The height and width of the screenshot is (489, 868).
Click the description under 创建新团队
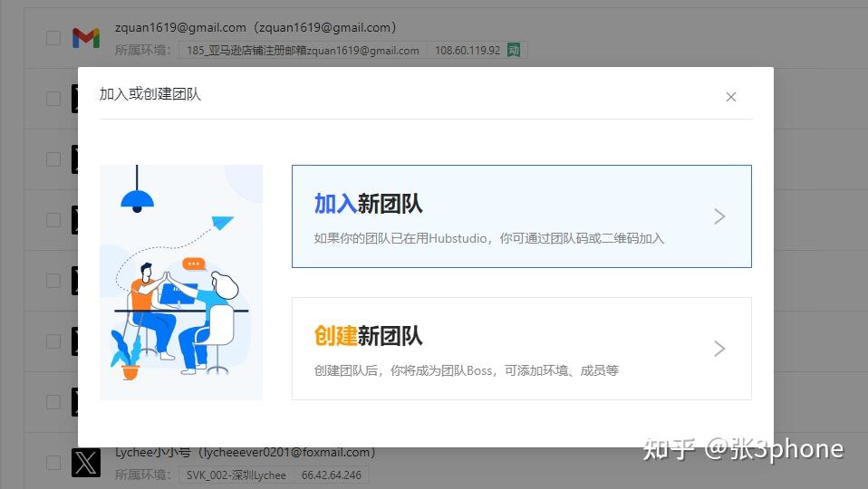466,370
